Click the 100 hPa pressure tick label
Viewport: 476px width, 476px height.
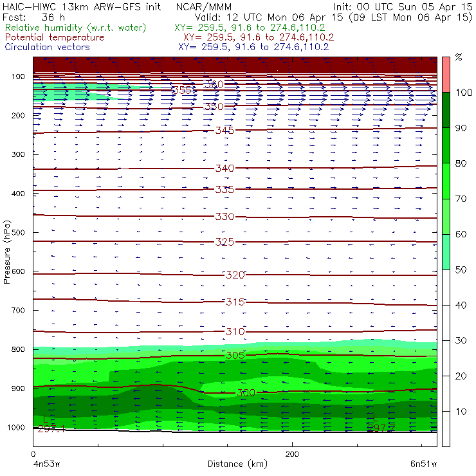tap(18, 77)
